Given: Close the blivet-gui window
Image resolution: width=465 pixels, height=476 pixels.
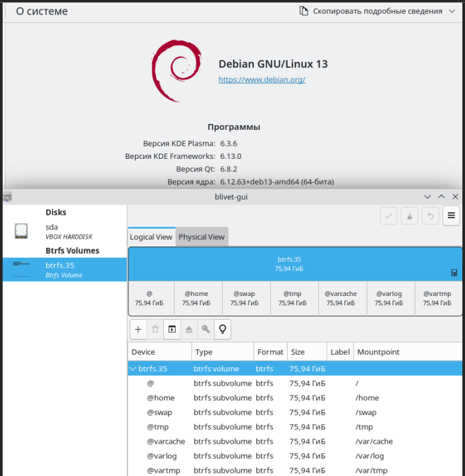Looking at the screenshot, I should tap(455, 196).
